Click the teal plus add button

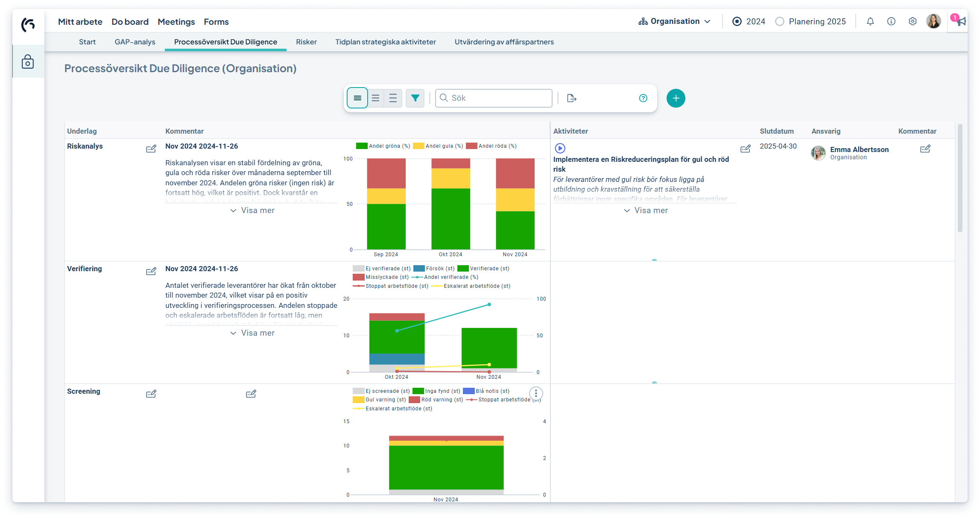coord(676,98)
